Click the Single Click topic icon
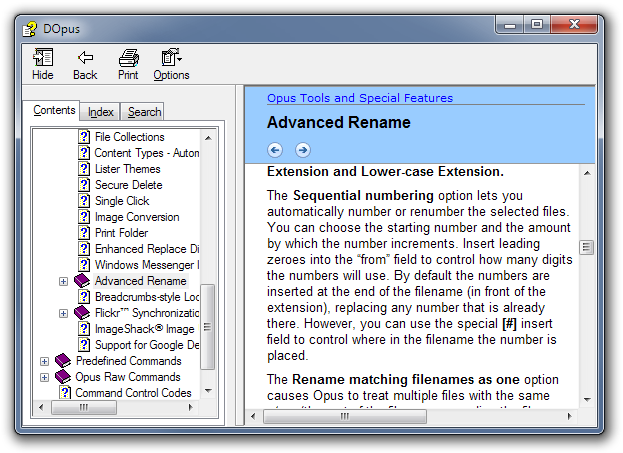The width and height of the screenshot is (623, 453). point(84,201)
